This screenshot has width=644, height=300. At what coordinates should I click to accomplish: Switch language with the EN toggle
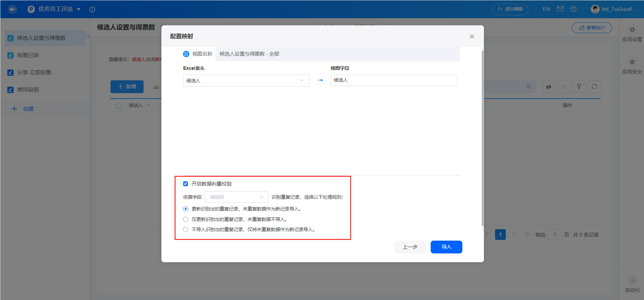click(x=546, y=9)
